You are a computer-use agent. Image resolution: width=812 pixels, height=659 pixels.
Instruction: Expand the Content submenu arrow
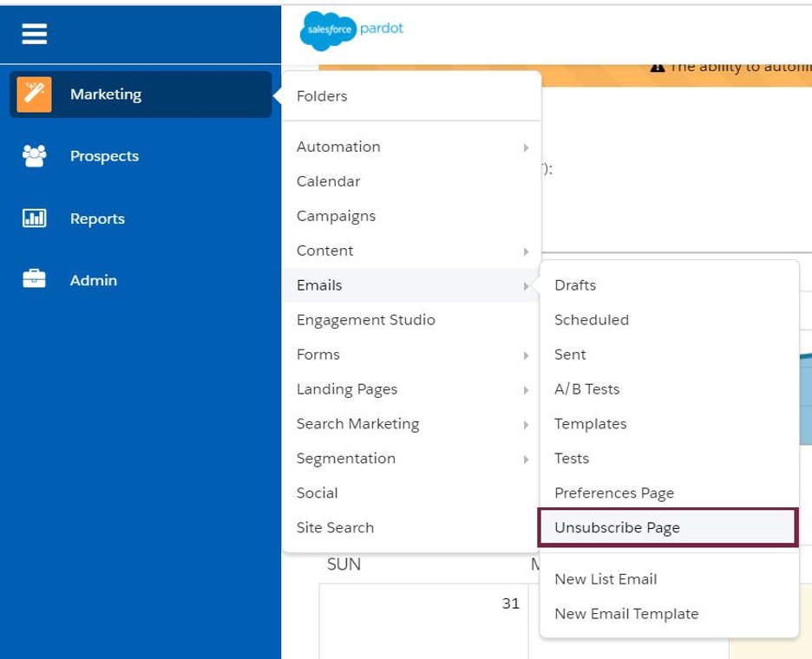[526, 251]
